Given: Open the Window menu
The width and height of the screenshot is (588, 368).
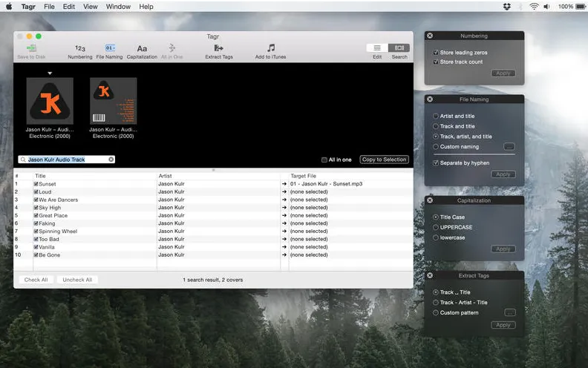Looking at the screenshot, I should [118, 7].
